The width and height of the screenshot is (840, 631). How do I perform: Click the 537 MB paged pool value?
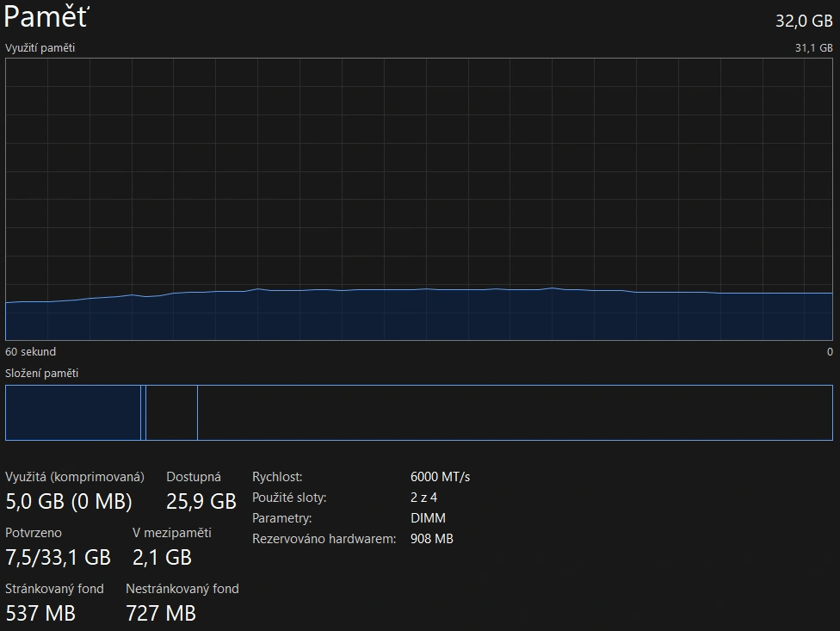[40, 613]
